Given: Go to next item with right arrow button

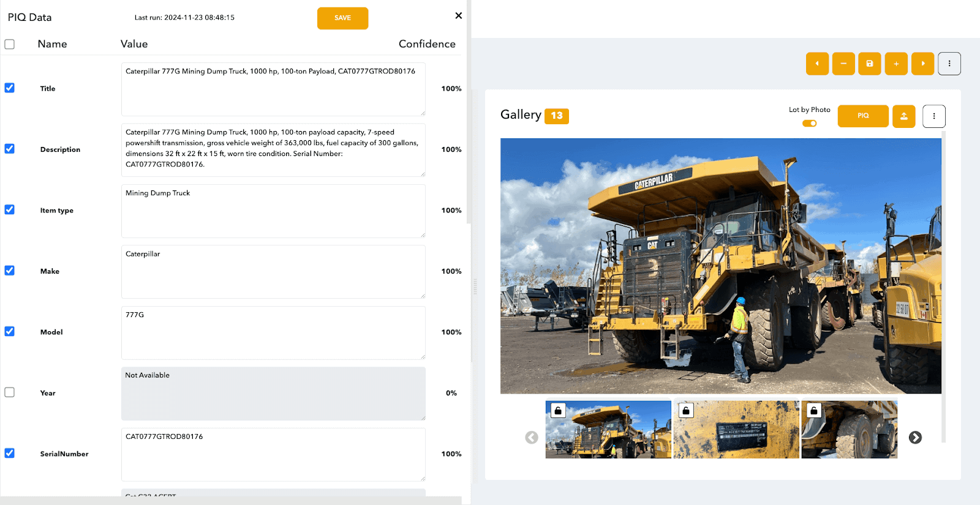Looking at the screenshot, I should [922, 64].
